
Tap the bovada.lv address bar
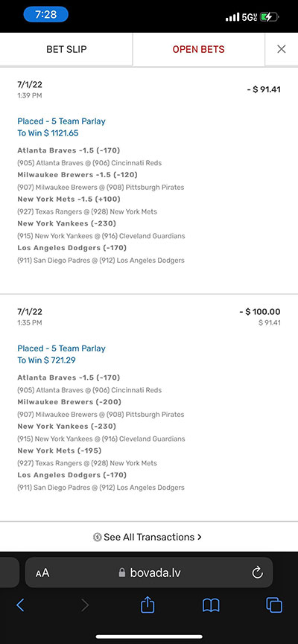point(149,573)
